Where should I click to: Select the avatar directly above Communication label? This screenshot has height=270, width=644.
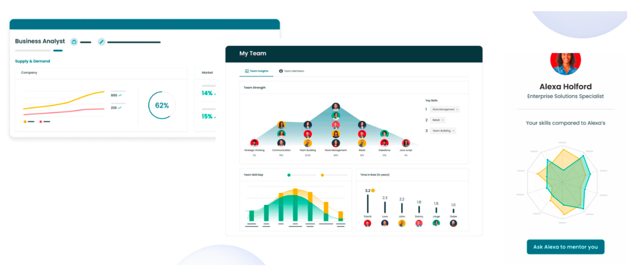[x=281, y=143]
